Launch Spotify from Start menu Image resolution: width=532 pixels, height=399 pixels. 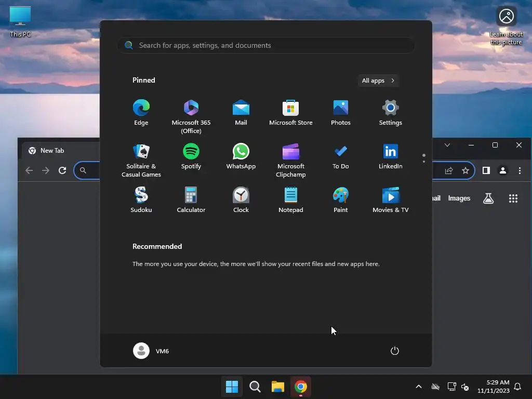(191, 156)
